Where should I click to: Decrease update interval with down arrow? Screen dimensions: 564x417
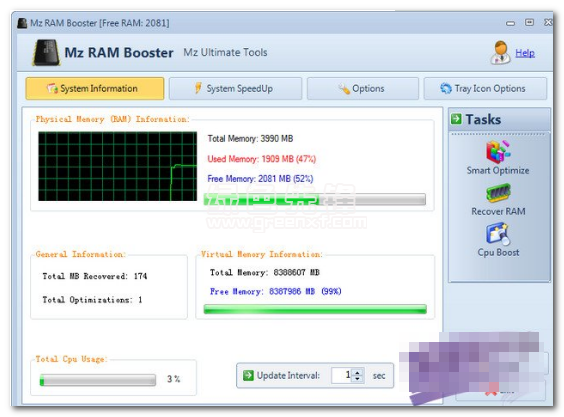357,379
